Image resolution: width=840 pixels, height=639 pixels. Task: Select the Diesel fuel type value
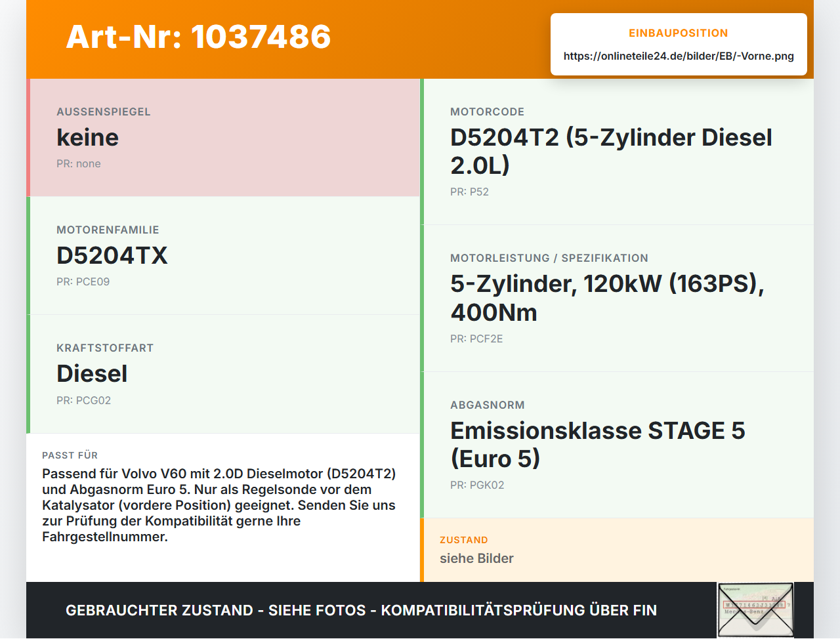pos(92,374)
